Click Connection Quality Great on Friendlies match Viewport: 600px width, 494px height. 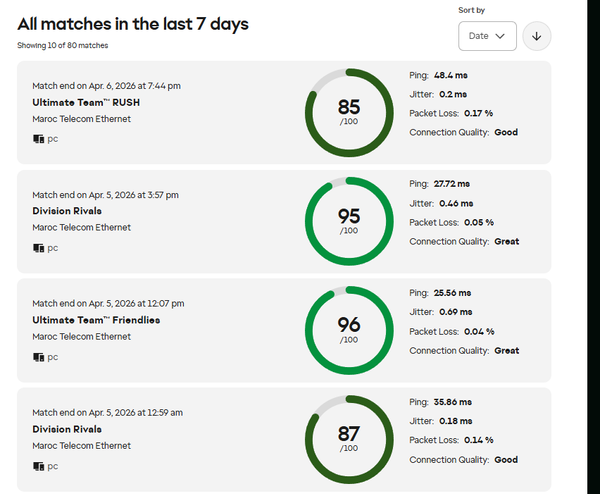[506, 351]
